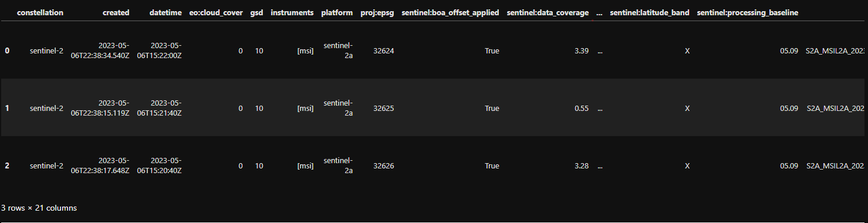868x223 pixels.
Task: Click the eo:cloud_cover column header
Action: [x=216, y=12]
